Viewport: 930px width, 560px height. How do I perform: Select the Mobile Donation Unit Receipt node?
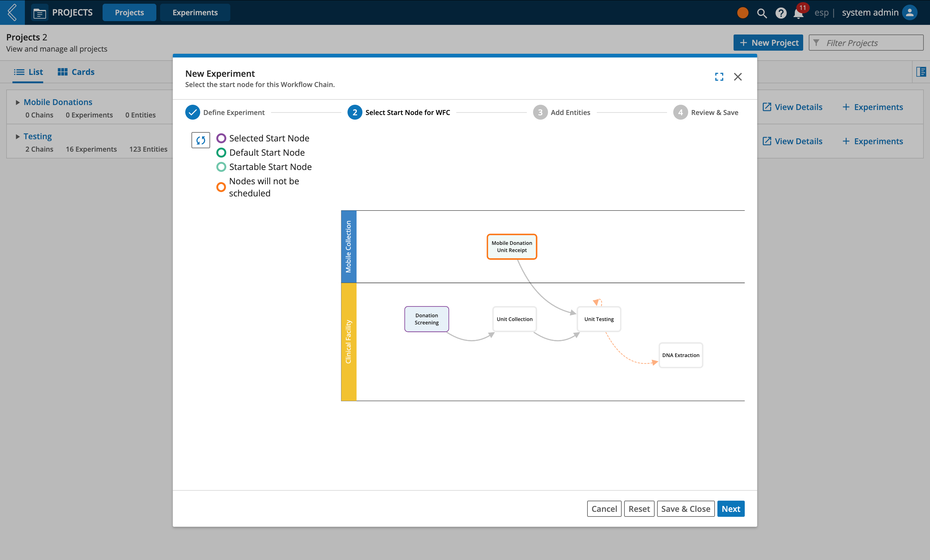pyautogui.click(x=512, y=246)
